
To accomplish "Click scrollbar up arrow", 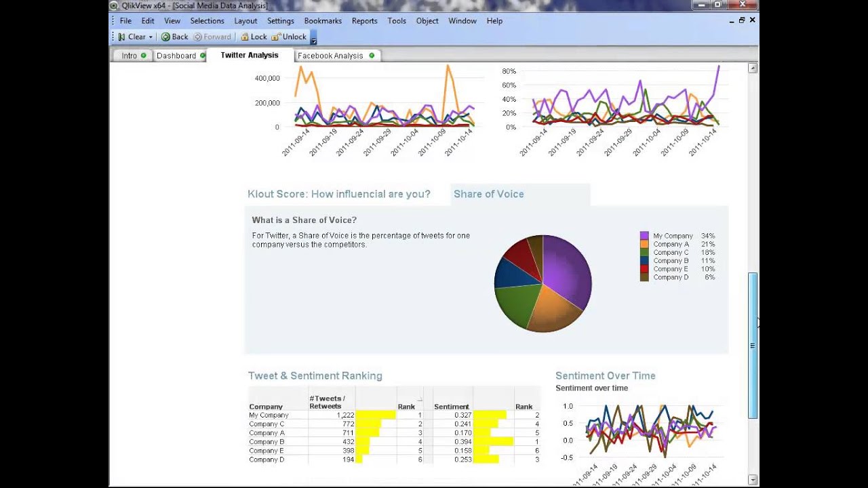I will coord(752,68).
